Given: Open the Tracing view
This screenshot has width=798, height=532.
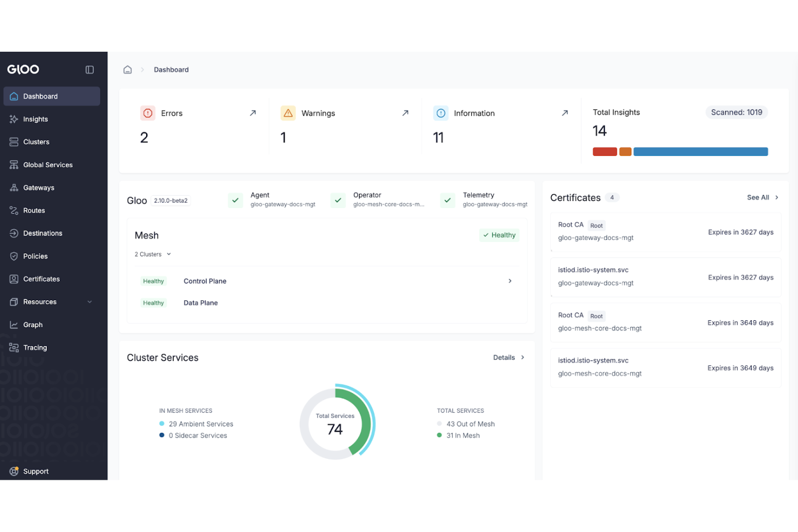Looking at the screenshot, I should coord(35,348).
